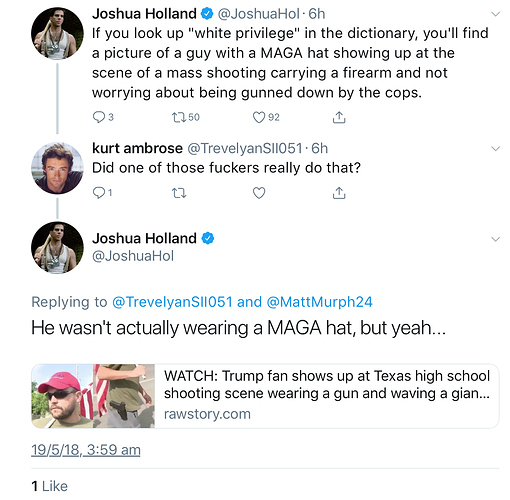The height and width of the screenshot is (500, 510).
Task: Share Joshua Holland's first tweet
Action: tap(339, 117)
